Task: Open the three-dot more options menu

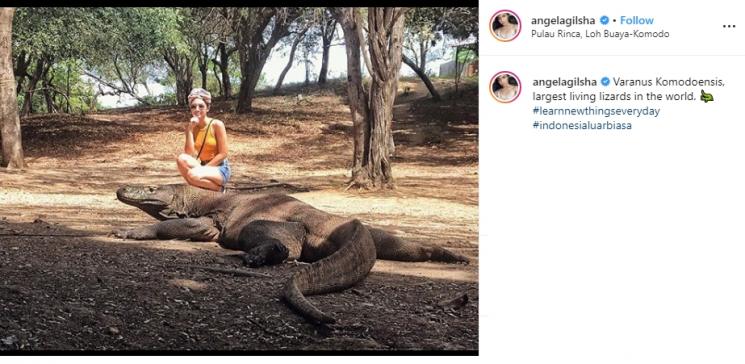Action: [x=729, y=27]
